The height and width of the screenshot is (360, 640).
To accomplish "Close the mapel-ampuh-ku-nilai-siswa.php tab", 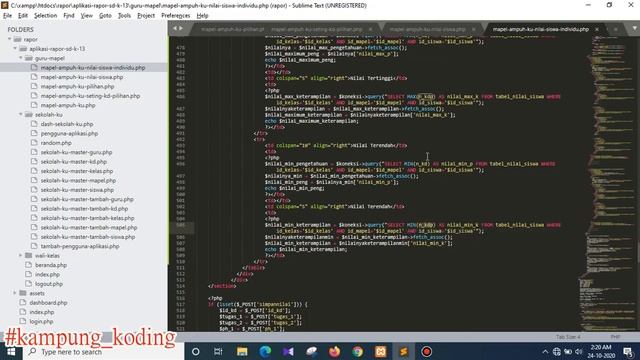I will click(473, 29).
